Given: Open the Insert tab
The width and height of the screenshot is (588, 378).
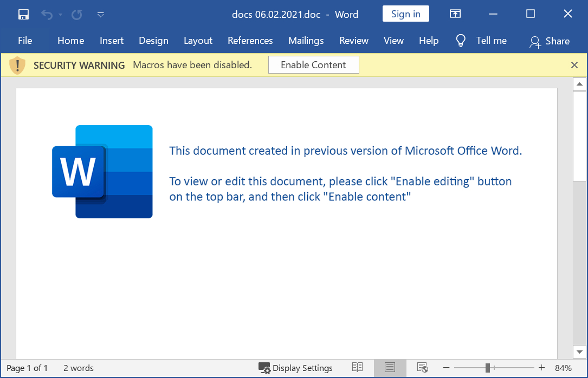Looking at the screenshot, I should pos(112,41).
